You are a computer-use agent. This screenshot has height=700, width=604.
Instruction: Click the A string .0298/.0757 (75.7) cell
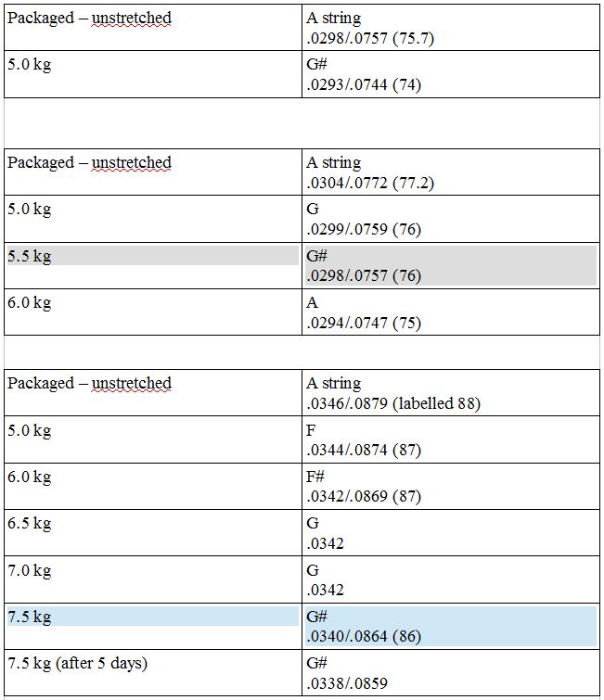click(x=451, y=28)
